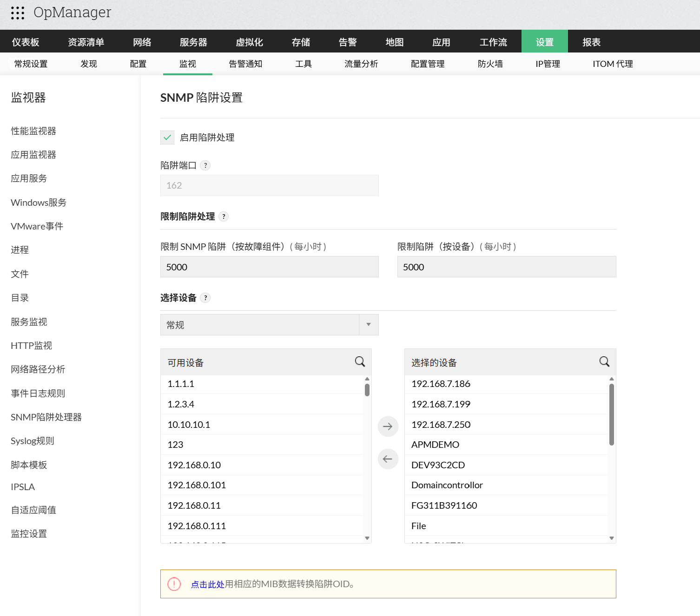Click the 点击此处 MIB link
The width and height of the screenshot is (700, 616).
coord(208,584)
